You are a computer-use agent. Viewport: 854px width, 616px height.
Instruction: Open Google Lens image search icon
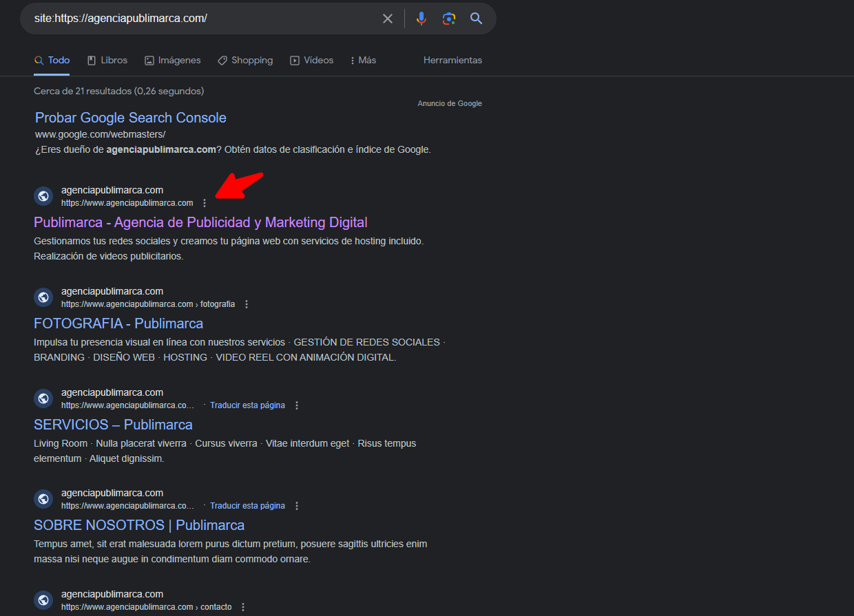[449, 19]
